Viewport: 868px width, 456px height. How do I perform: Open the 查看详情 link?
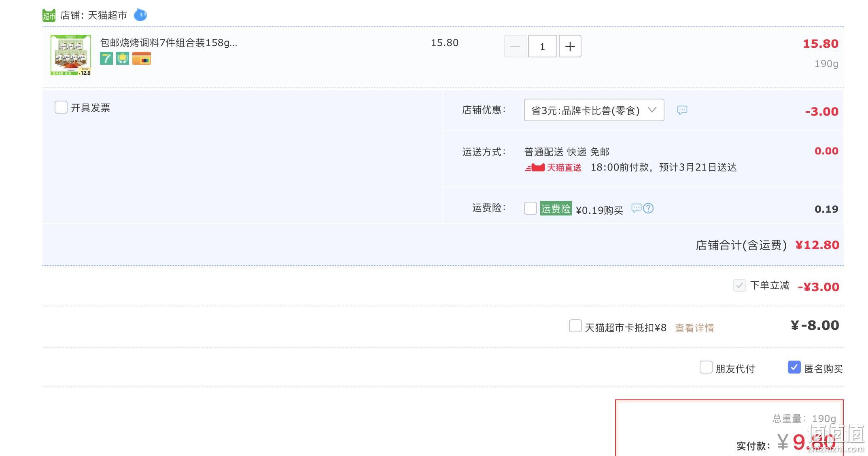pos(694,328)
